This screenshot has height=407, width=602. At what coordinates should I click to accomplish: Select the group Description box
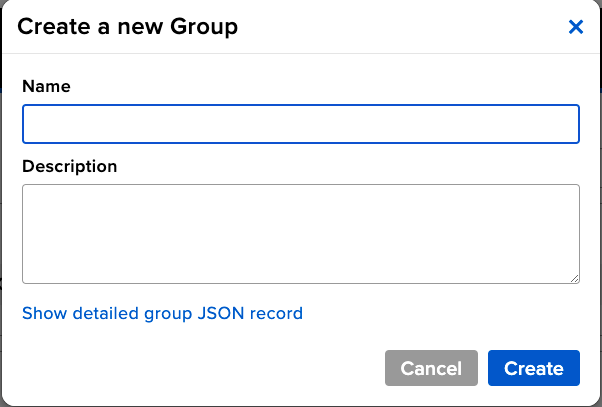[x=300, y=233]
